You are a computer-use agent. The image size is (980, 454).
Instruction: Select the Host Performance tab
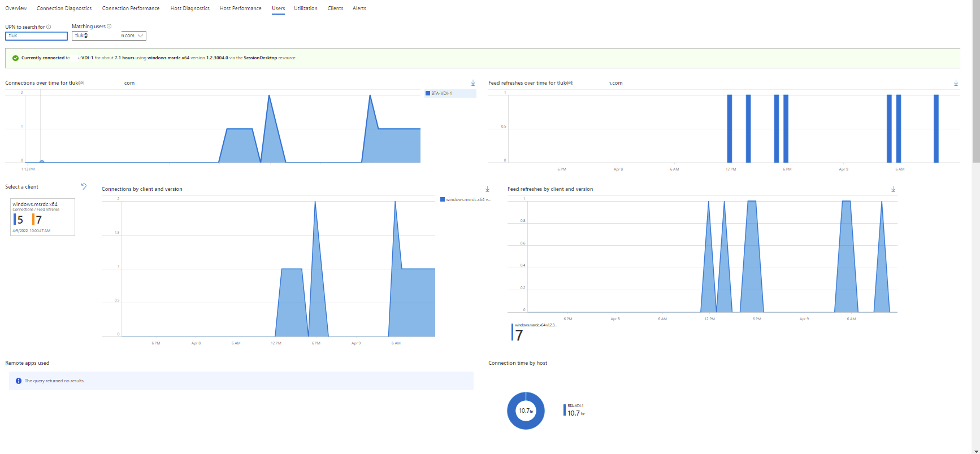click(x=240, y=8)
